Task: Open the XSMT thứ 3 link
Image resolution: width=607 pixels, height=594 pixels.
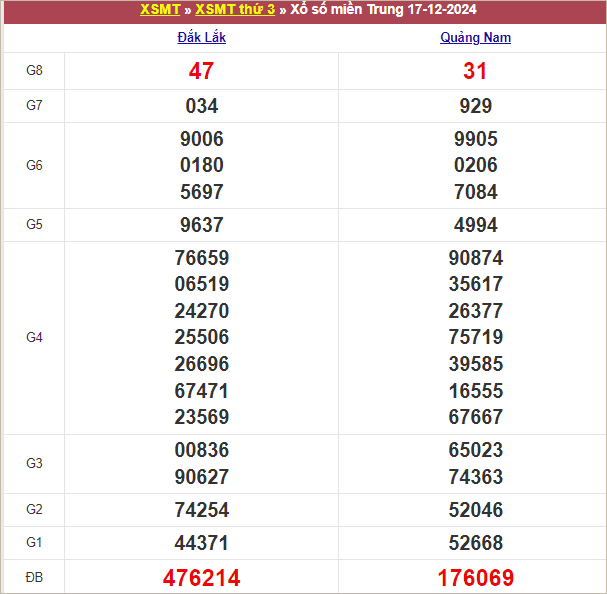Action: tap(235, 9)
